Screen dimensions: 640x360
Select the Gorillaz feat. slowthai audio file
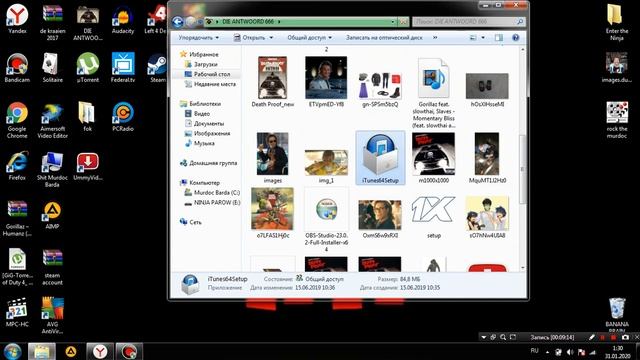point(433,93)
